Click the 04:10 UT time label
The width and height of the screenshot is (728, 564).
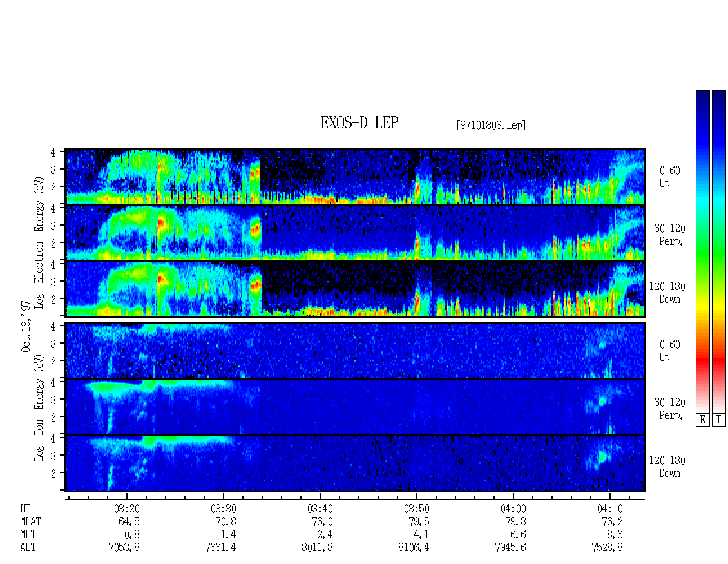(609, 509)
